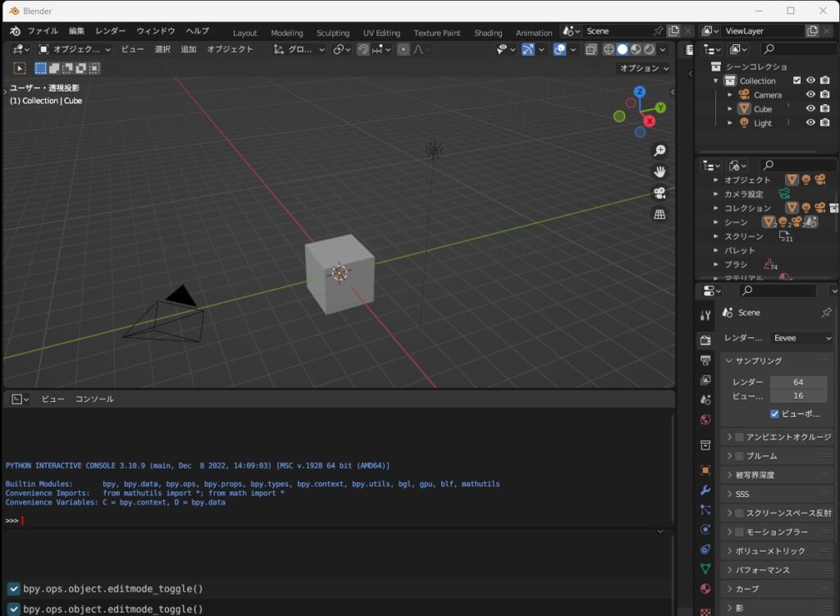Image resolution: width=840 pixels, height=616 pixels.
Task: Hide the Cube object with eye icon
Action: pos(810,108)
